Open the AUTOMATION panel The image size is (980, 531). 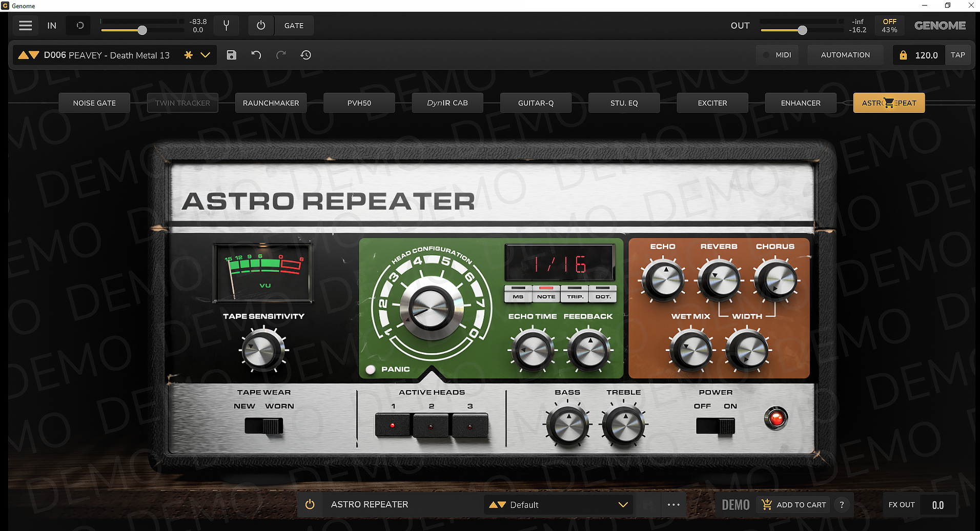pos(846,55)
